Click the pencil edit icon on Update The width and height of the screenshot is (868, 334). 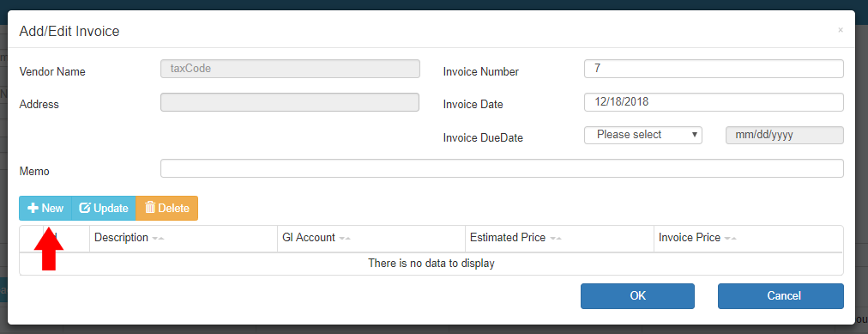[85, 209]
